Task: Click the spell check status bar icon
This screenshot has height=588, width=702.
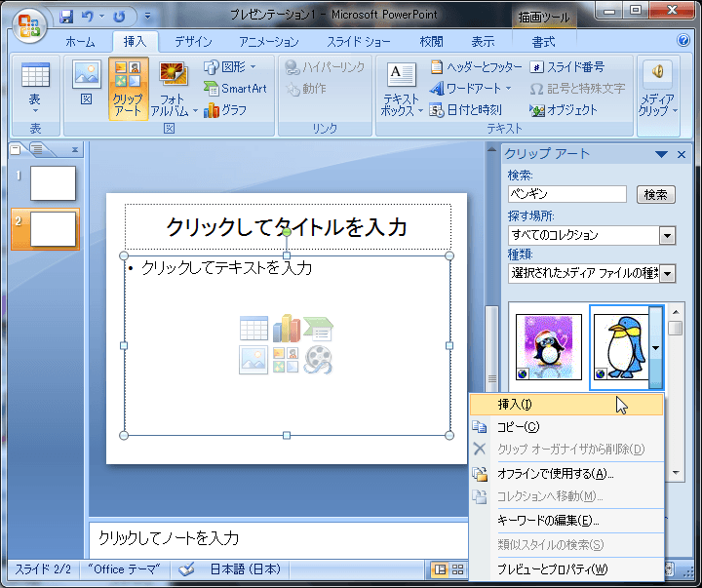Action: pos(186,569)
